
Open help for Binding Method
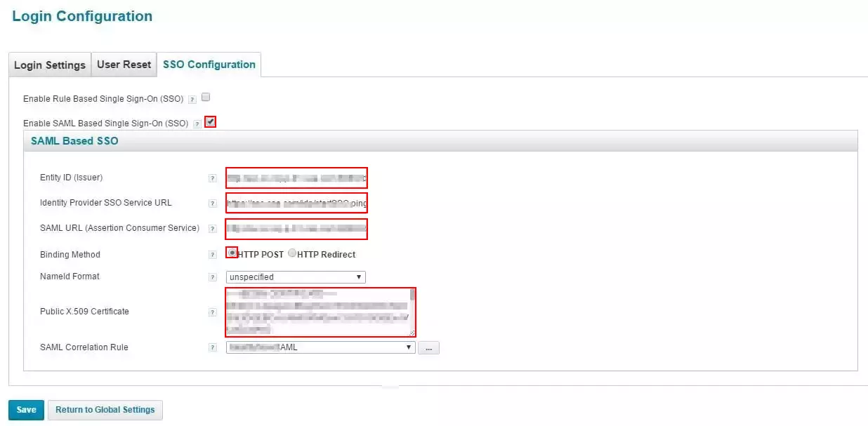pos(213,255)
